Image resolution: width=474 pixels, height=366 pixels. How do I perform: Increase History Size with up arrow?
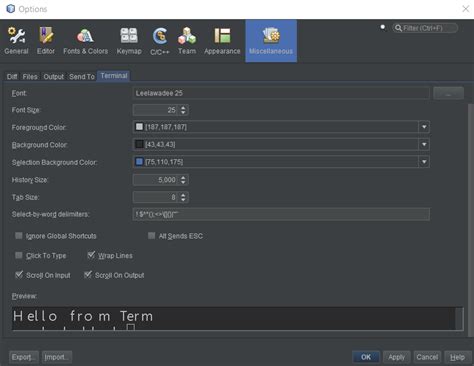pos(183,177)
